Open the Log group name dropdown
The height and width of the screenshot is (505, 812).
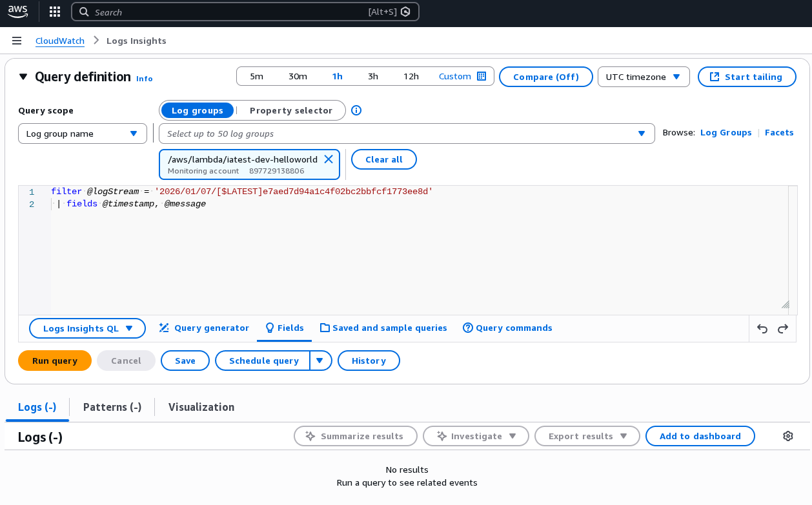point(83,134)
